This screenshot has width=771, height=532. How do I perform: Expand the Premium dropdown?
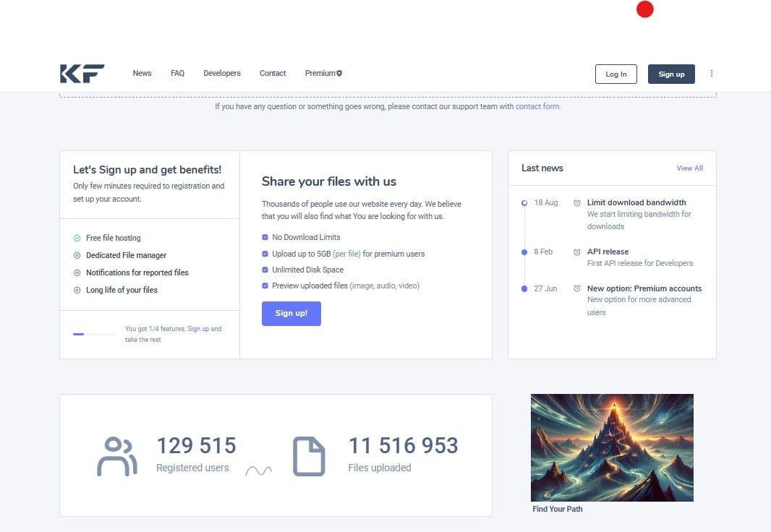(x=323, y=73)
